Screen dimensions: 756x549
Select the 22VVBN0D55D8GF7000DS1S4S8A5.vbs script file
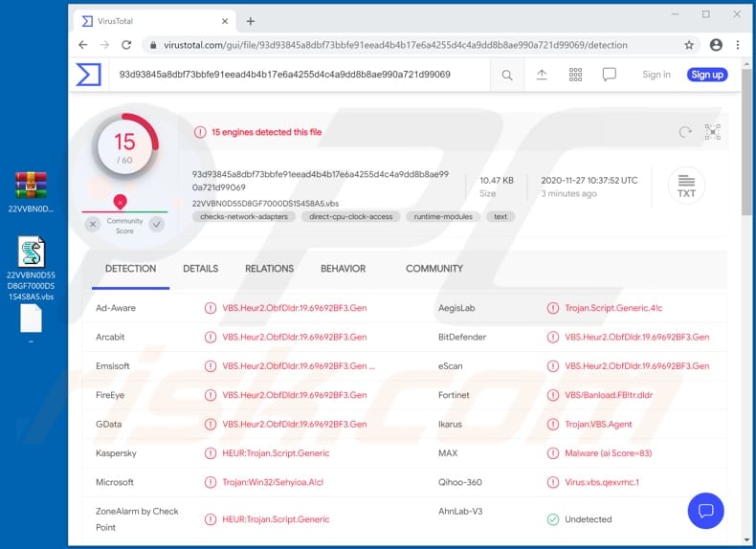point(31,268)
